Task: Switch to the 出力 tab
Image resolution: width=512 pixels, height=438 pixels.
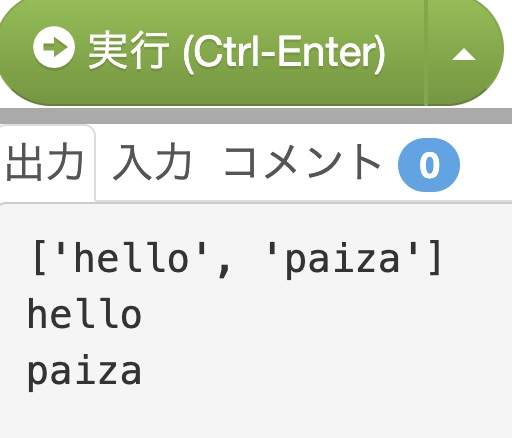Action: pos(45,162)
